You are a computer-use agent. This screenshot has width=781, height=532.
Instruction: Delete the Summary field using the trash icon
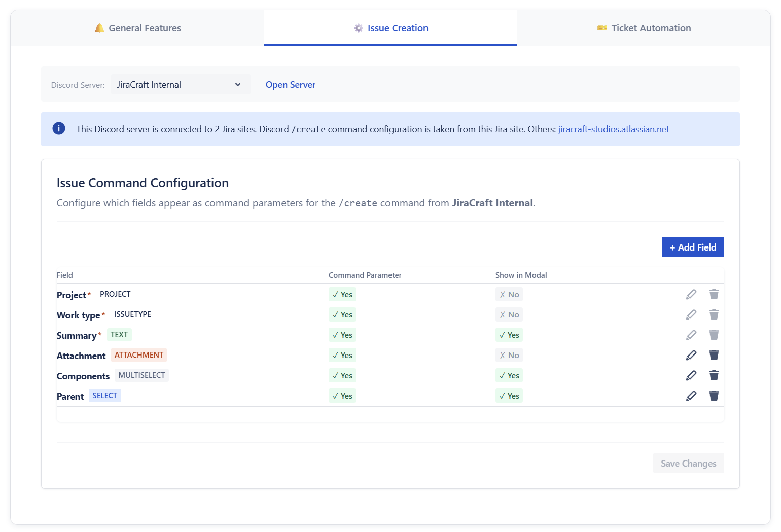[x=714, y=335]
